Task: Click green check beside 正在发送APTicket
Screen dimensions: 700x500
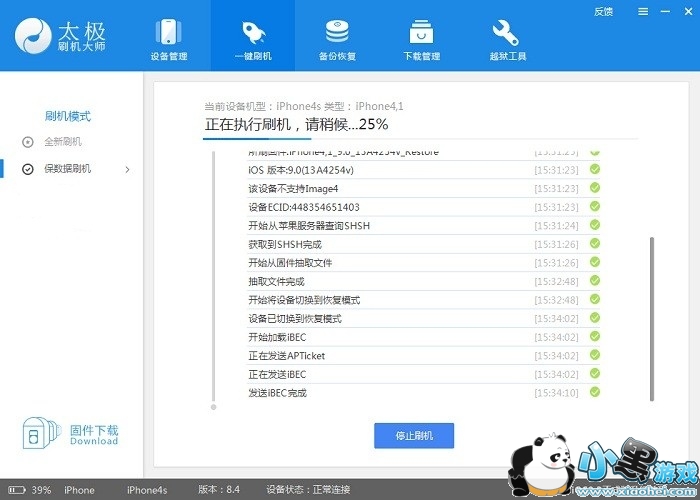Action: point(595,355)
